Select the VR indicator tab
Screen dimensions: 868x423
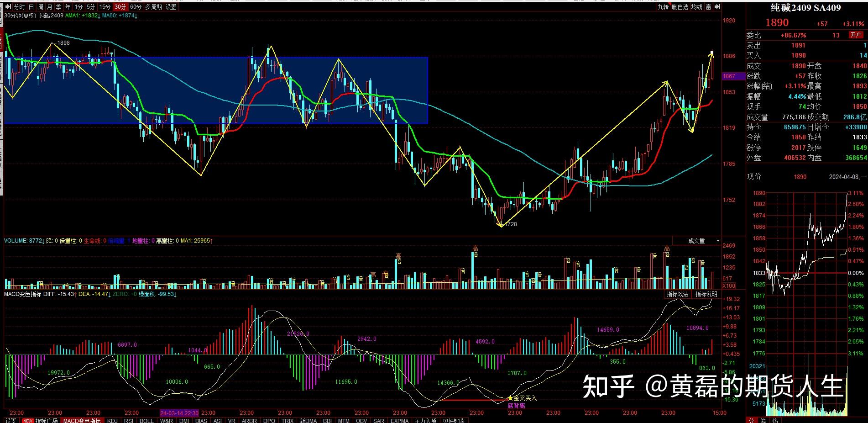pos(231,420)
